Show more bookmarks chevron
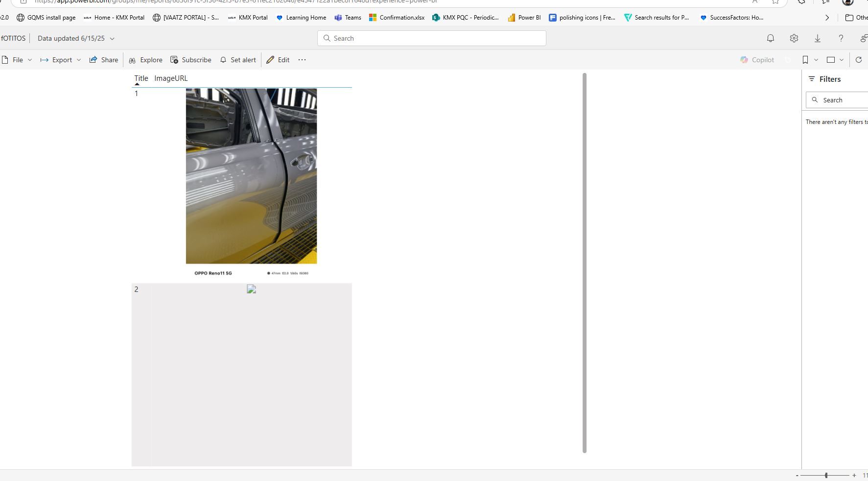The width and height of the screenshot is (868, 481). [827, 18]
